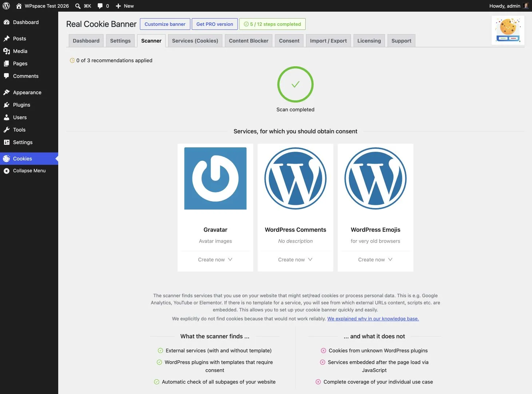
Task: Click the WordPress Emojis logo image
Action: click(376, 178)
